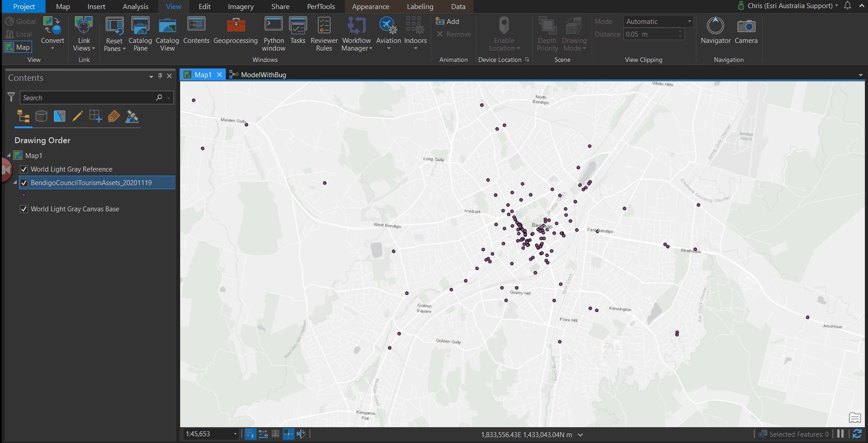868x443 pixels.
Task: Switch to the ModelWithBug tab
Action: click(263, 74)
